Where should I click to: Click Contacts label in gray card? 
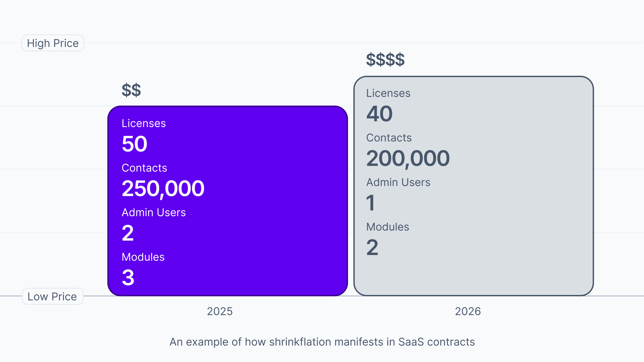coord(389,138)
